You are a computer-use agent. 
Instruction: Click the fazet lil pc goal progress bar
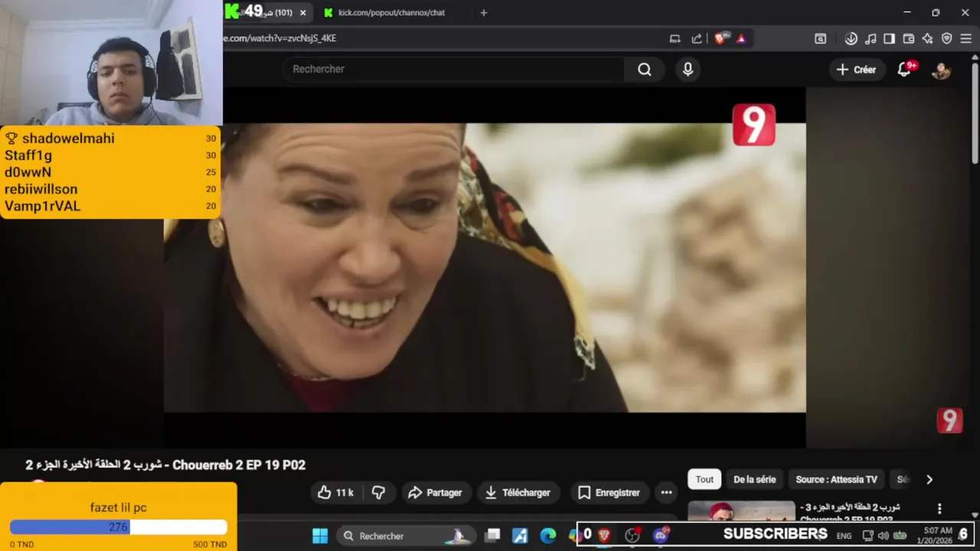click(x=119, y=527)
